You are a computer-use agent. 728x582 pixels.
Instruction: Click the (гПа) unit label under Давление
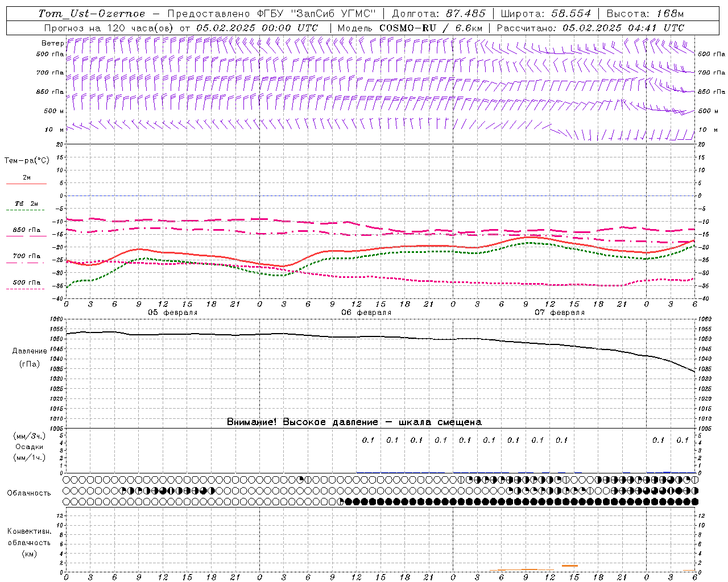(29, 364)
